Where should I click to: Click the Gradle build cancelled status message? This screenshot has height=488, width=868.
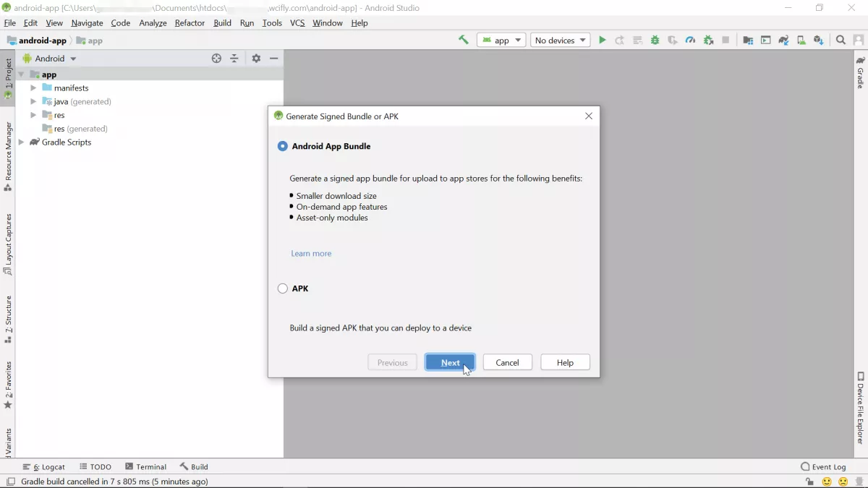click(114, 481)
